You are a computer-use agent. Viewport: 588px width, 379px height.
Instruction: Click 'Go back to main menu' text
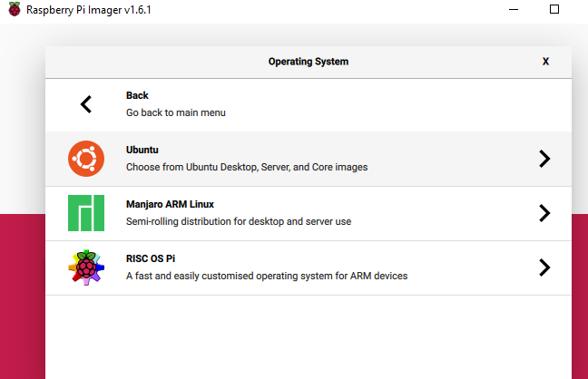[x=176, y=112]
